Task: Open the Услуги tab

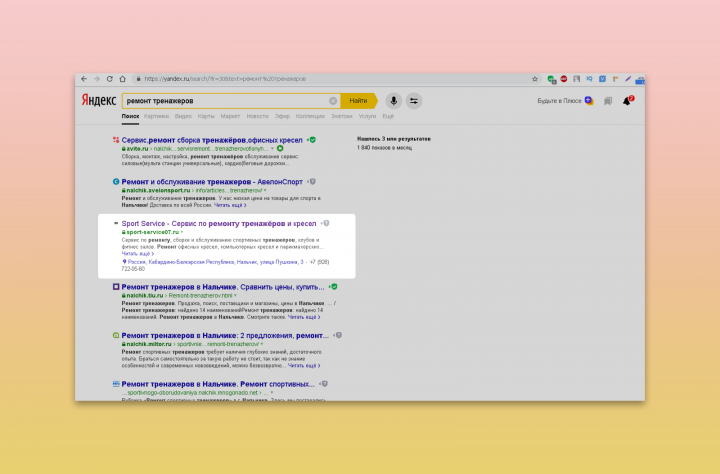Action: click(367, 116)
